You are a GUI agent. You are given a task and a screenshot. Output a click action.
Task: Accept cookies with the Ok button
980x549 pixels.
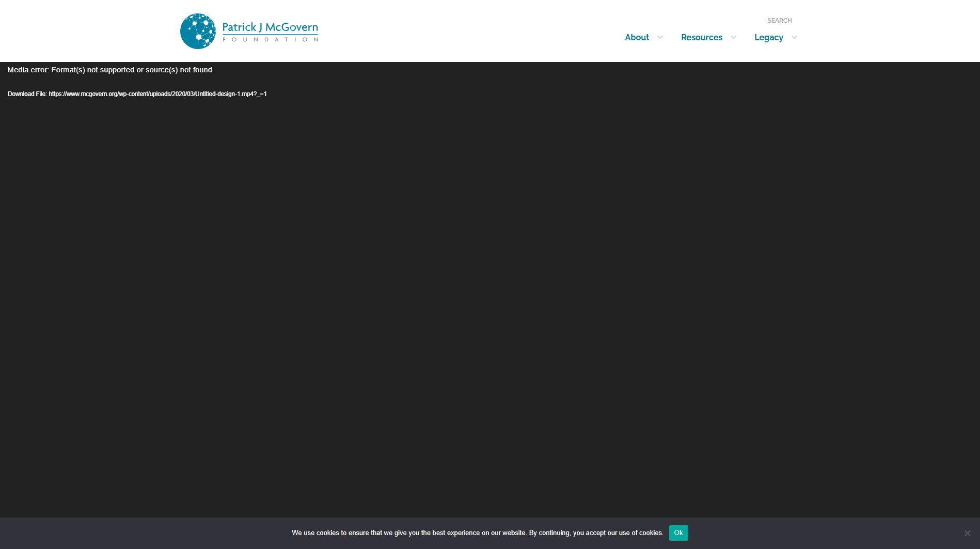678,532
